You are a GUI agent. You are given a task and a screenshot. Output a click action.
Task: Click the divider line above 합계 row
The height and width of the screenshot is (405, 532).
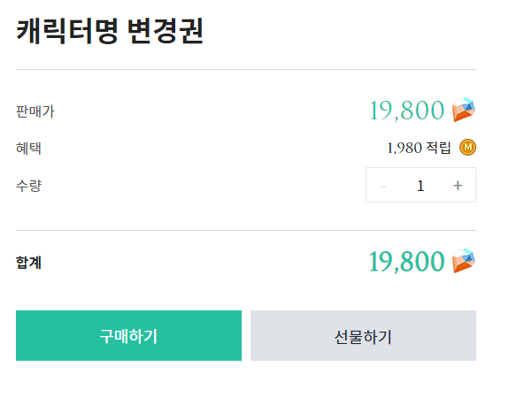[246, 230]
